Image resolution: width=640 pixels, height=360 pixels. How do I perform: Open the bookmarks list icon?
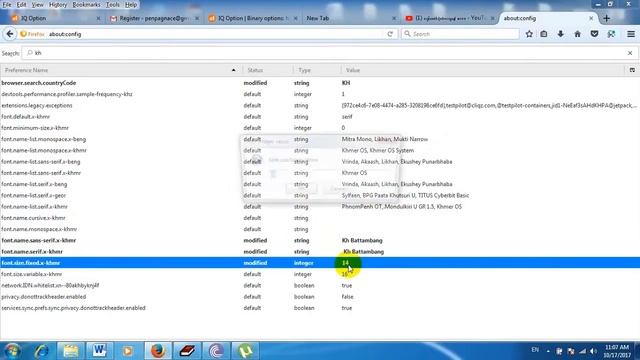pos(544,34)
